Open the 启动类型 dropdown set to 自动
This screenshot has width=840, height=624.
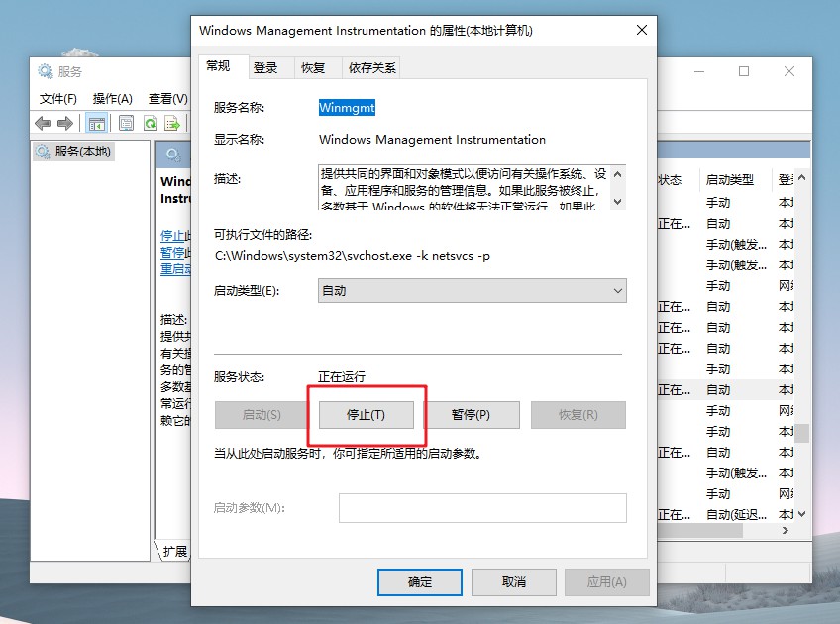point(472,291)
